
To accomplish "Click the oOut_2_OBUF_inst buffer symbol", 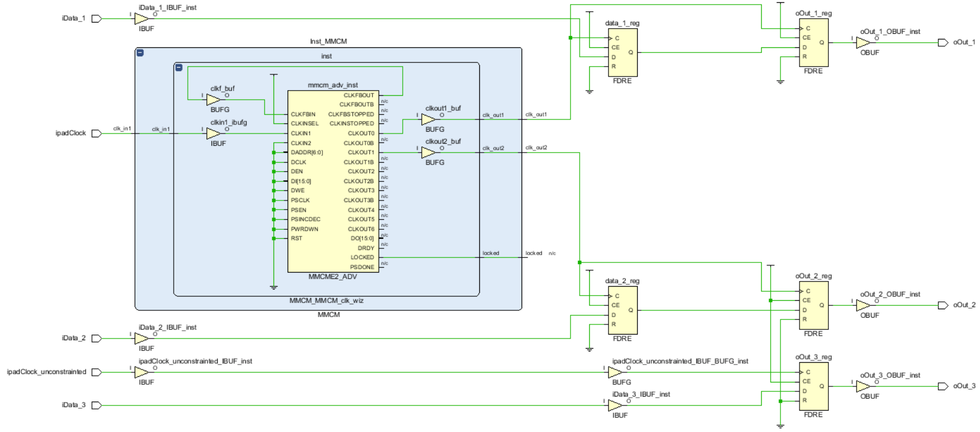I will point(863,305).
